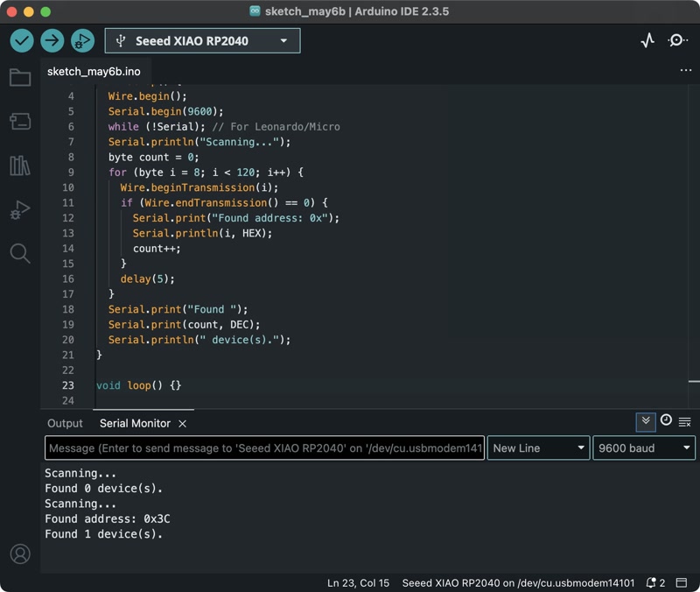Viewport: 700px width, 592px height.
Task: Click Found 1 device(s). serial output
Action: tap(103, 534)
